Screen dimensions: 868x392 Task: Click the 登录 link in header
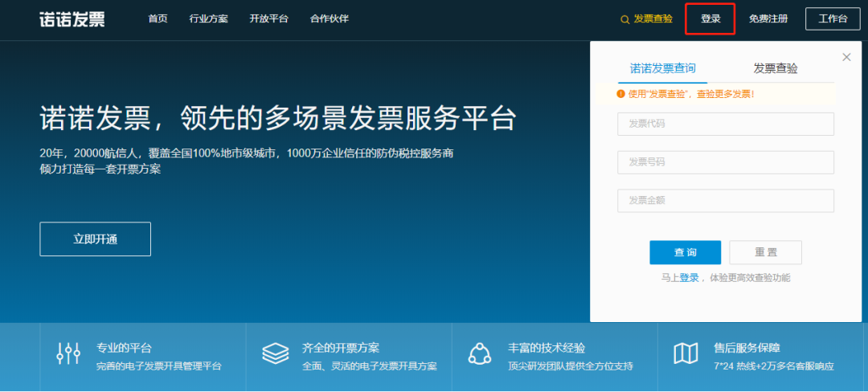point(710,18)
